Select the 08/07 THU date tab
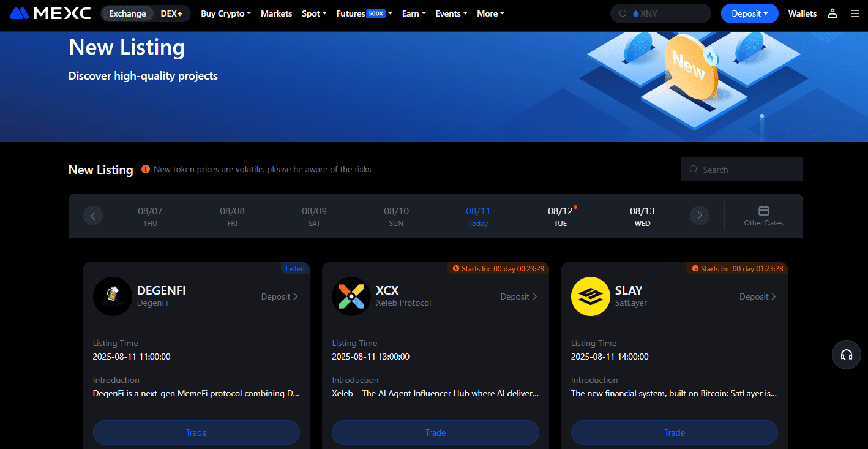 click(151, 216)
